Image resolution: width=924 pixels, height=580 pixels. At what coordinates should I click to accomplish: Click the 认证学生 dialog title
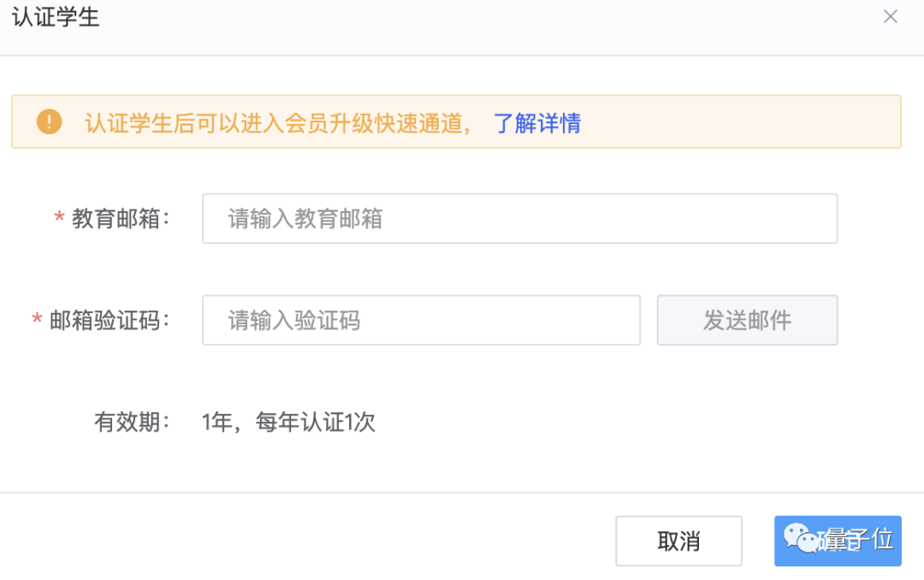click(55, 17)
